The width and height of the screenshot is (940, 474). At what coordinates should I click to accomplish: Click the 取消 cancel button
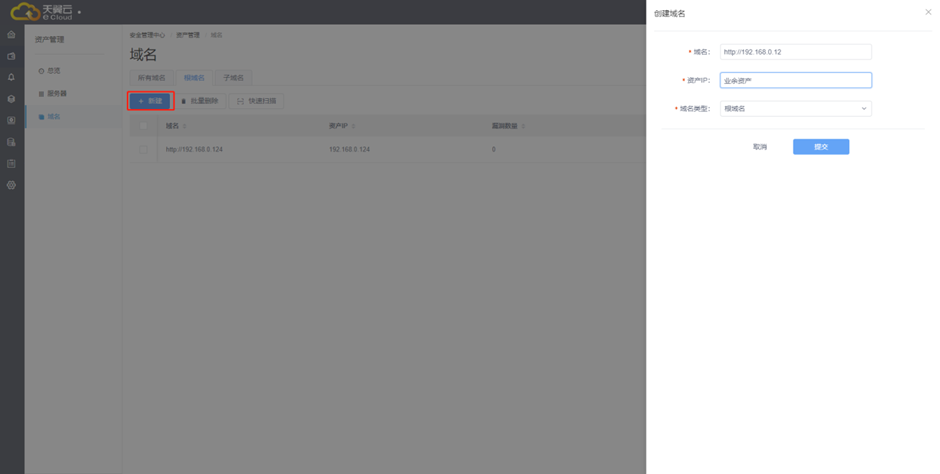(760, 147)
